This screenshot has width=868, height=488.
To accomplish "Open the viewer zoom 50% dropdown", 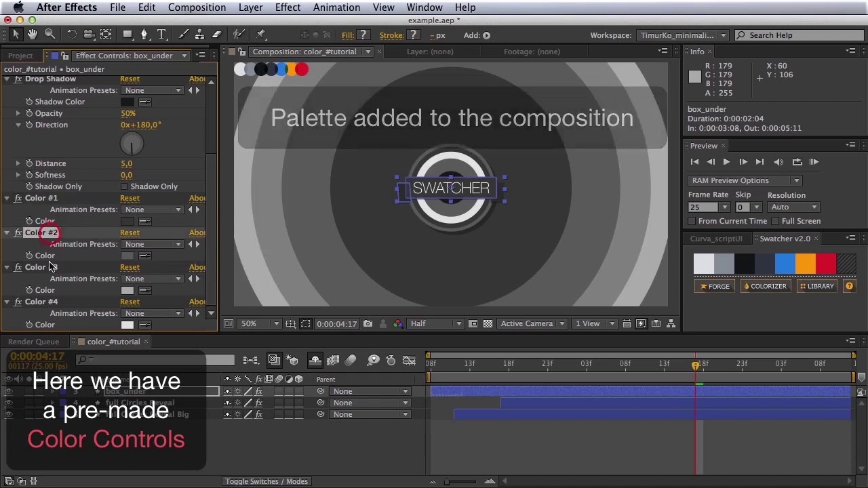I will 259,324.
